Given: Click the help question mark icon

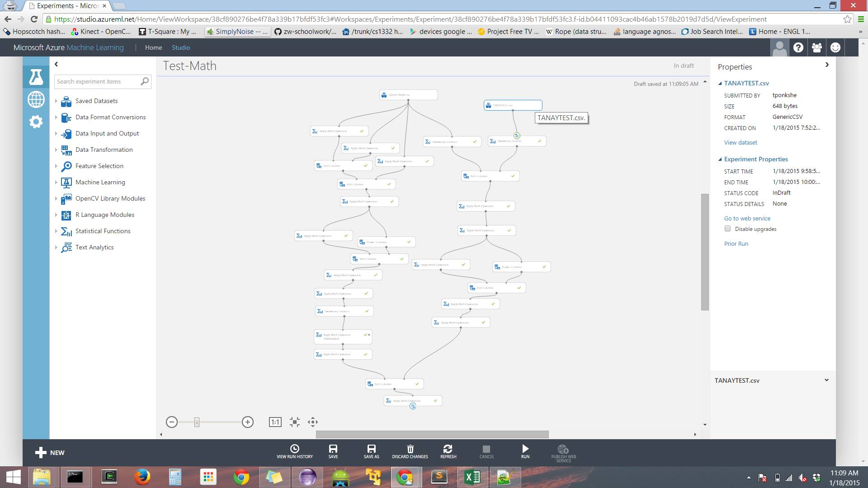Looking at the screenshot, I should pyautogui.click(x=798, y=47).
